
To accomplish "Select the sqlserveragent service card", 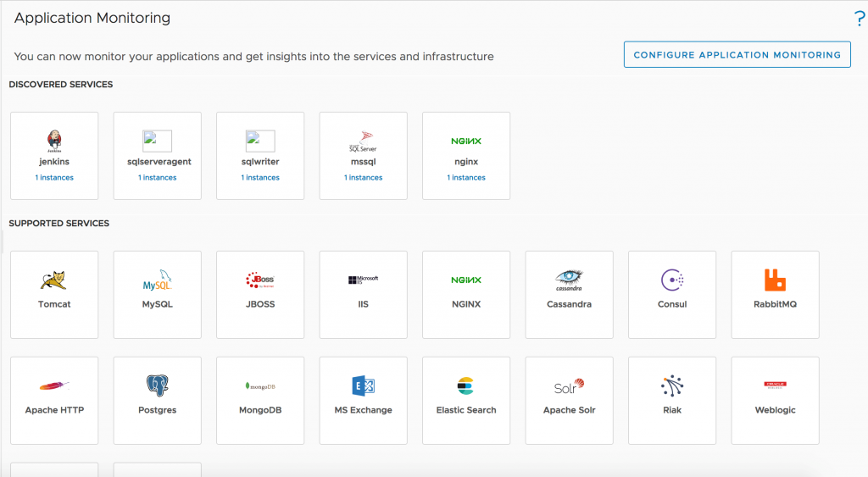I will (x=158, y=156).
